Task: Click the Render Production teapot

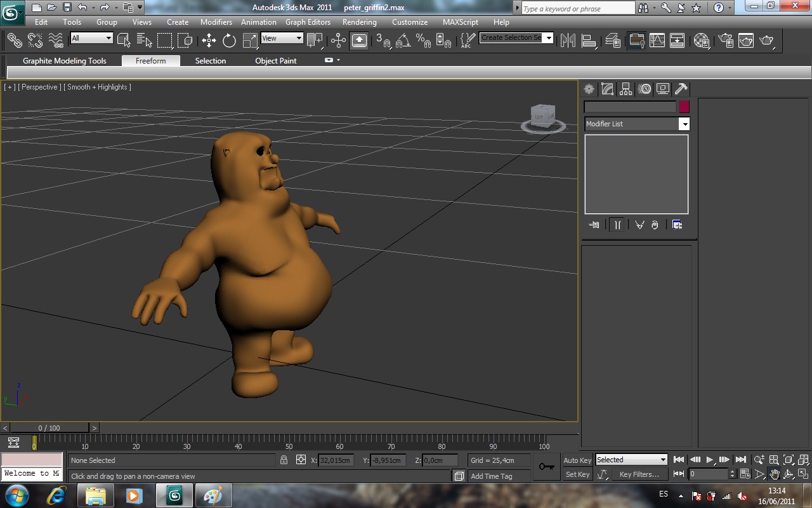Action: [767, 41]
